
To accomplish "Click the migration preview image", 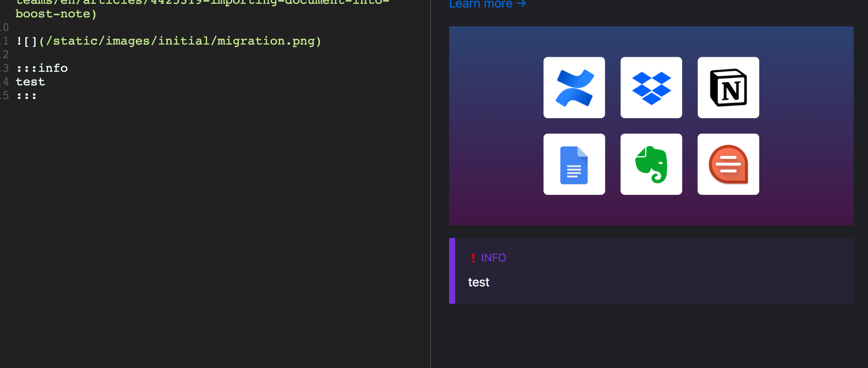I will 651,126.
